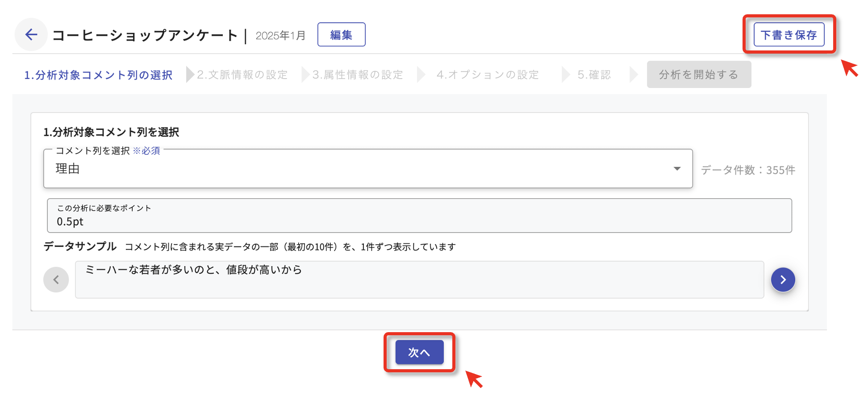The width and height of the screenshot is (868, 400).
Task: Click the dropdown caret triangle icon
Action: tap(677, 169)
